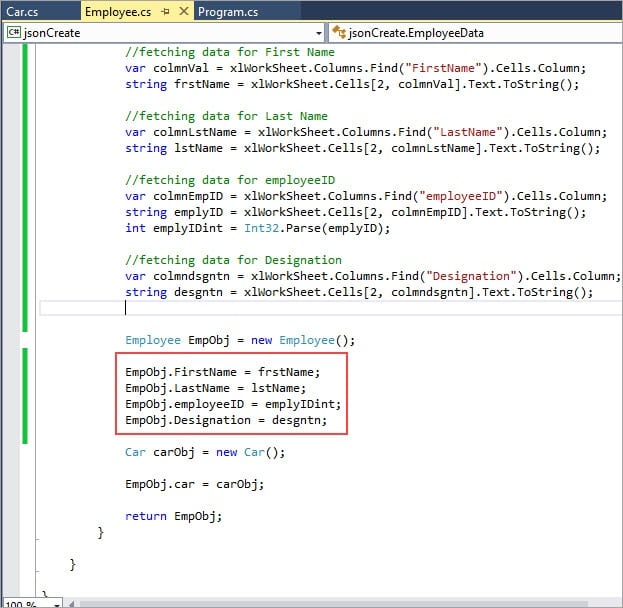The height and width of the screenshot is (608, 623).
Task: Click the horizontal scrollbar track
Action: pos(334,604)
